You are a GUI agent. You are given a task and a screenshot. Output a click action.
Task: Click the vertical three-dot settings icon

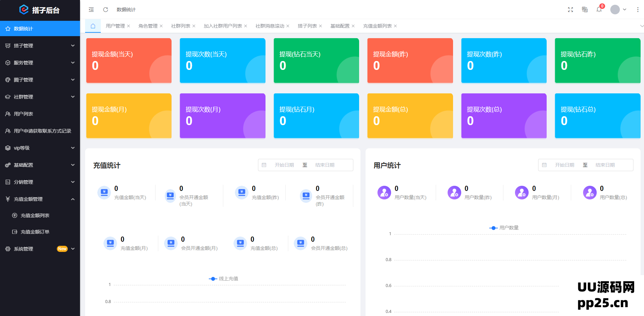(638, 10)
